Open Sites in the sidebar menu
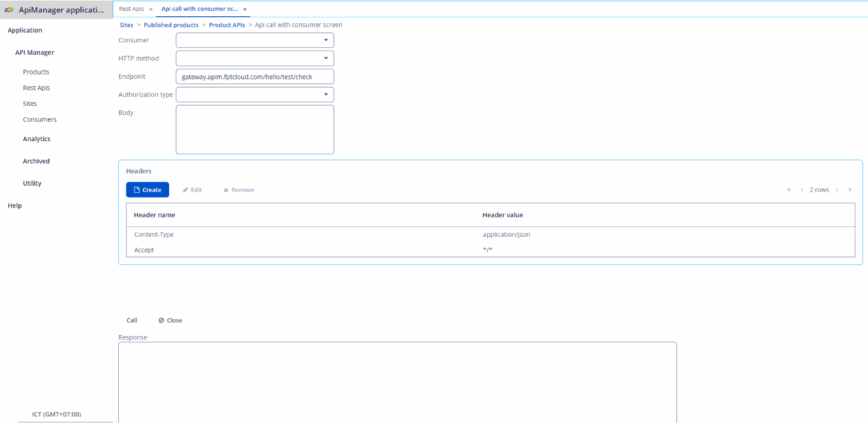 30,104
